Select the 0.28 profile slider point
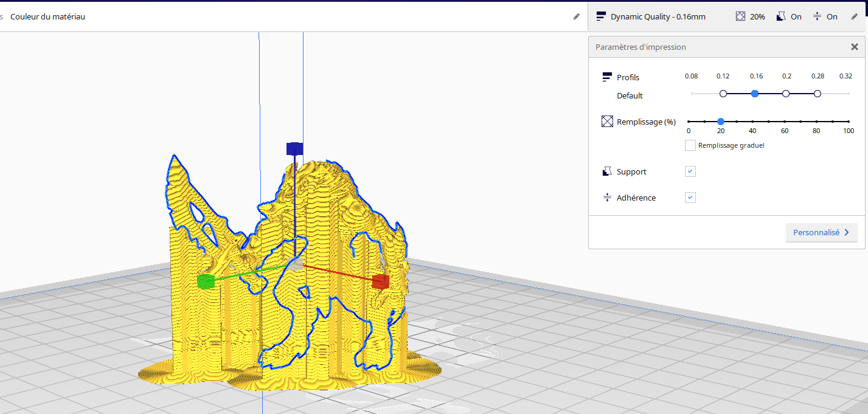The image size is (868, 414). pos(818,94)
